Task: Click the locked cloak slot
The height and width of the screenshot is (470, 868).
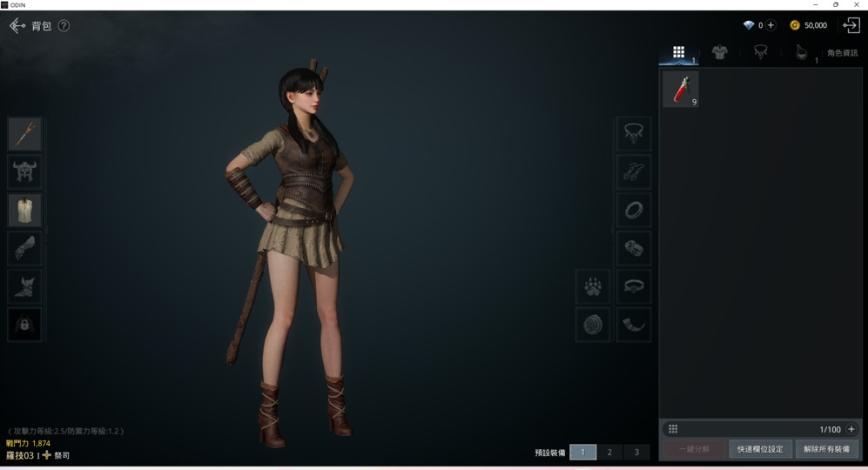Action: [24, 325]
